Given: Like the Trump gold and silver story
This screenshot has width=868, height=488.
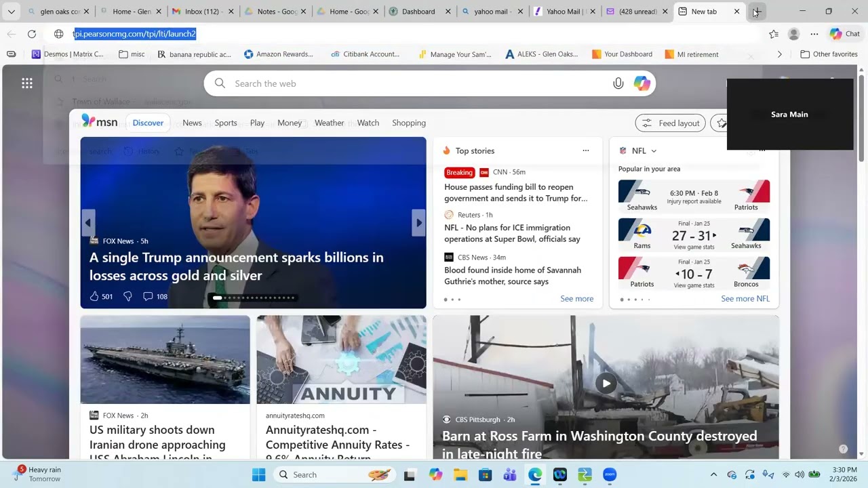Looking at the screenshot, I should pyautogui.click(x=101, y=296).
